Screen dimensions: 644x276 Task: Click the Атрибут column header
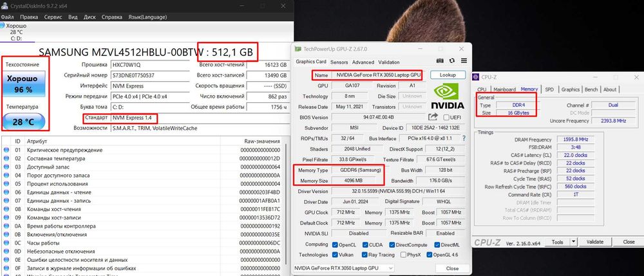[122, 141]
